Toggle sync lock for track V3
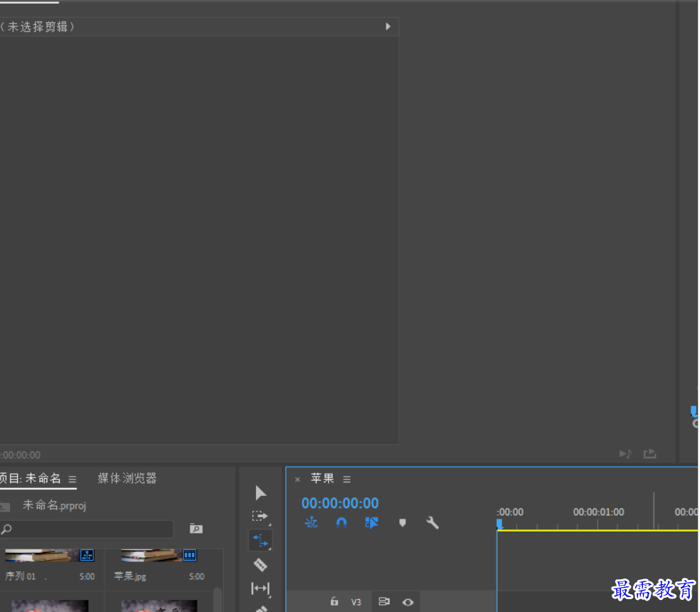The image size is (700, 612). (384, 602)
